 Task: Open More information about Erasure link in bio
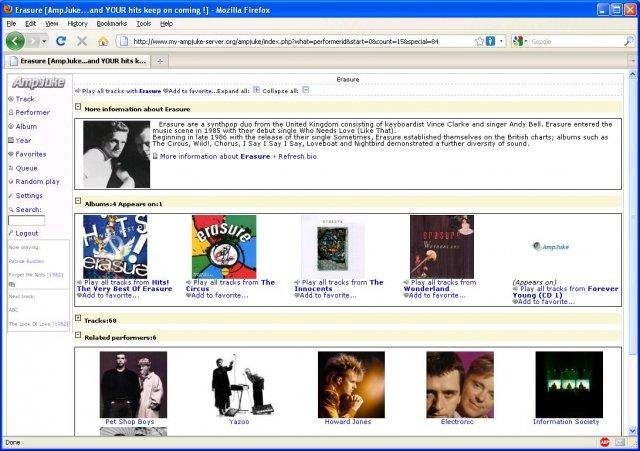(215, 156)
